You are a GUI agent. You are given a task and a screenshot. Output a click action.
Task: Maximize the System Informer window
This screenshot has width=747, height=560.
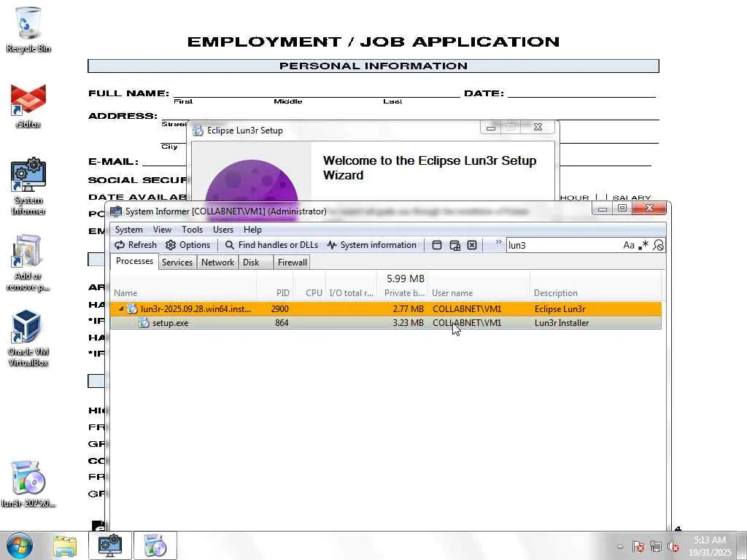[622, 208]
